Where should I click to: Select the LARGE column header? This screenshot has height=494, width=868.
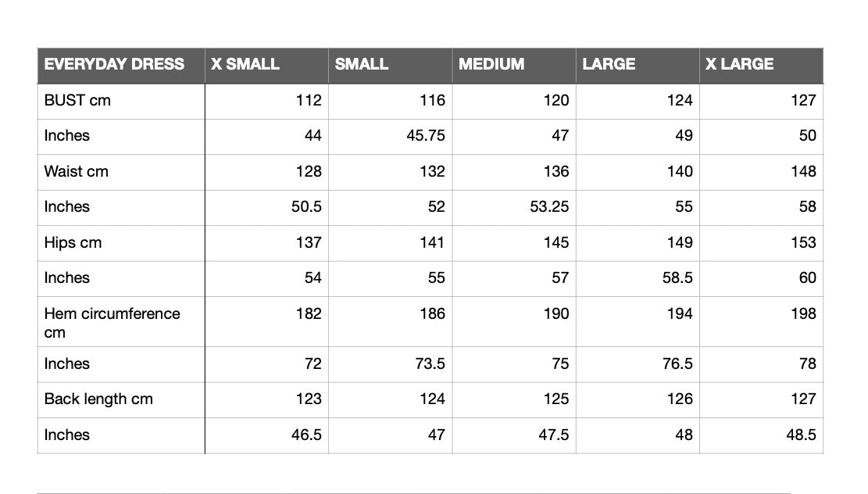[638, 66]
